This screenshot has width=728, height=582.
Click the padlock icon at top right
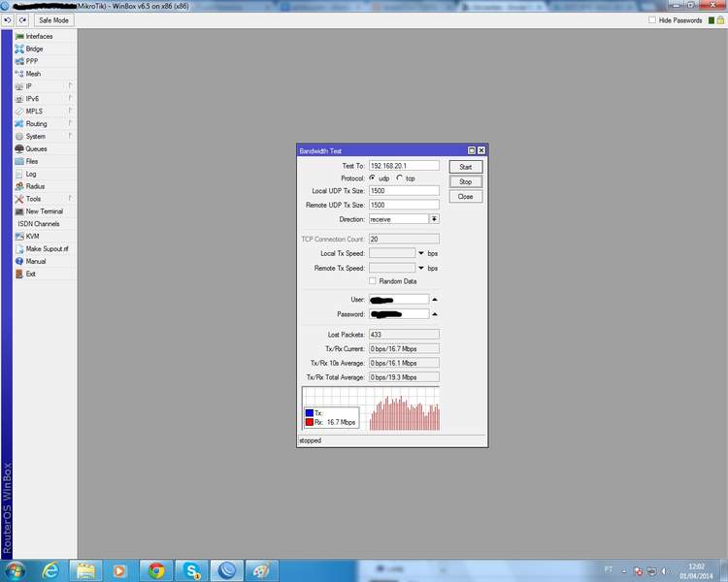(720, 20)
